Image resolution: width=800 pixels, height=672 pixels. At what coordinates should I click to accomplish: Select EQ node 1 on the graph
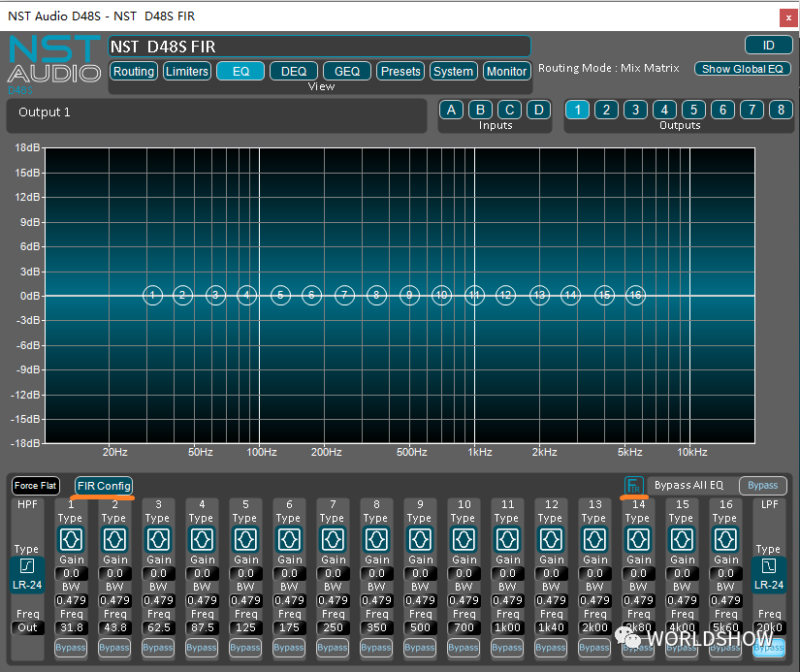click(x=152, y=295)
